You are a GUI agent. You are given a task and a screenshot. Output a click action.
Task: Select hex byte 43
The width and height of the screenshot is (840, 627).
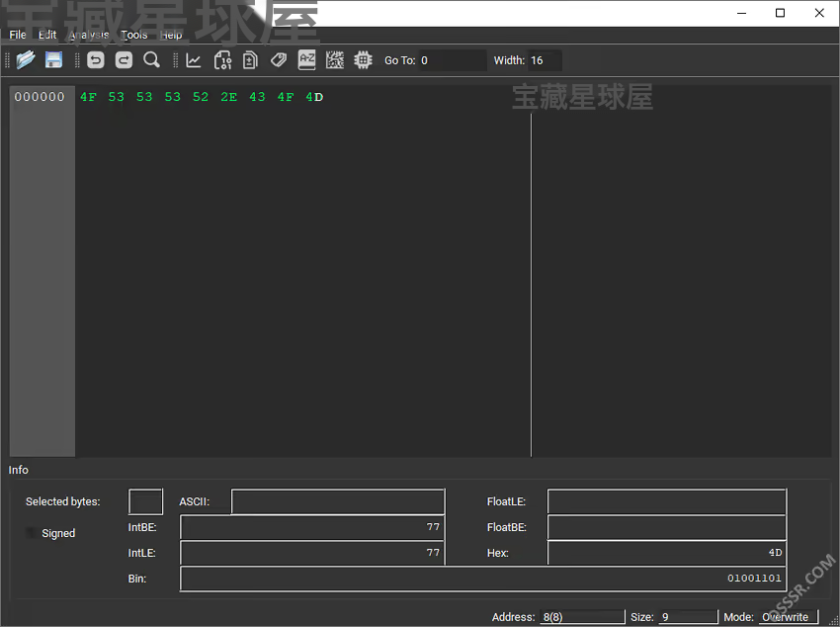click(x=257, y=97)
